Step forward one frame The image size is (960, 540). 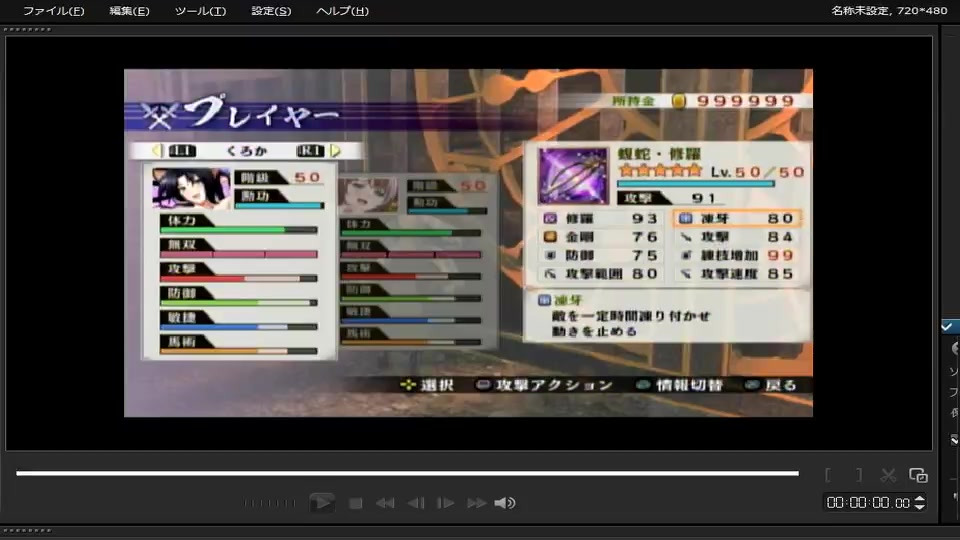coord(445,503)
